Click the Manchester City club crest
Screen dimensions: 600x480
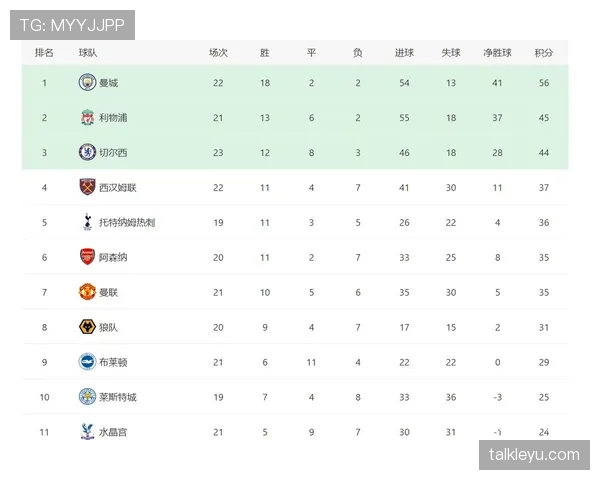(x=87, y=82)
